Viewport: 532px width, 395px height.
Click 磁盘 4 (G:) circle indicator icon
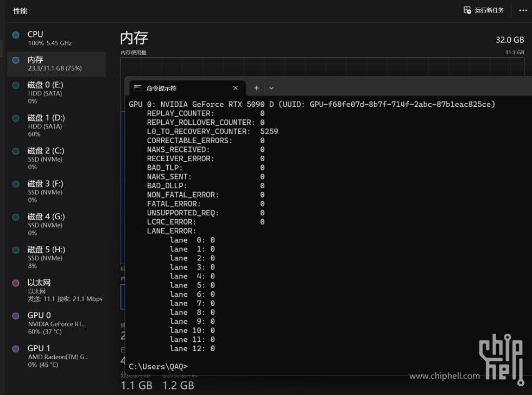point(16,216)
